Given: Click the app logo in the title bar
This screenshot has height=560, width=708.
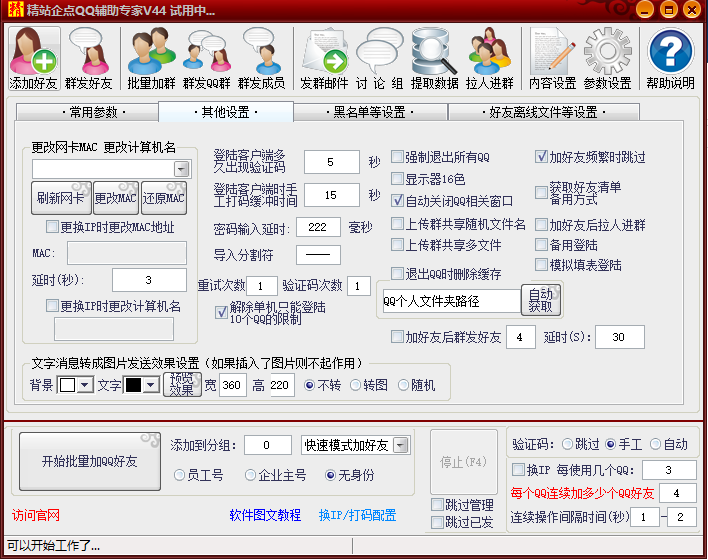Looking at the screenshot, I should pyautogui.click(x=15, y=9).
